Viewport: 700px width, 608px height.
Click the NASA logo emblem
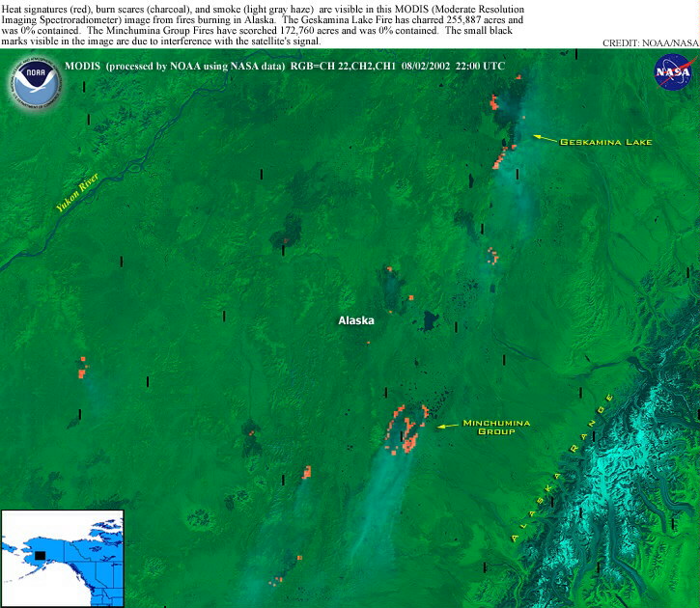(673, 72)
